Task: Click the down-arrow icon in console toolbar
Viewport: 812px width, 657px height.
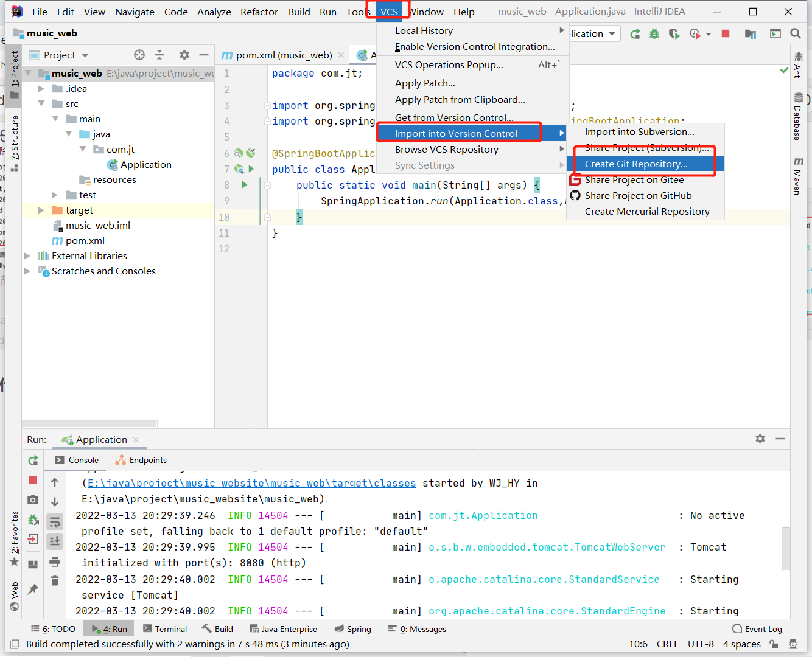Action: 55,502
